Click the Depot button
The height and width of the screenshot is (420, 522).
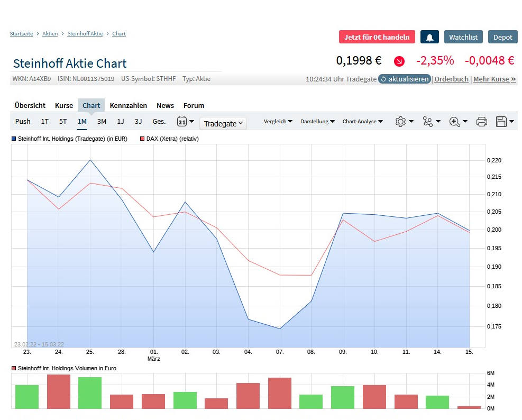click(x=502, y=37)
